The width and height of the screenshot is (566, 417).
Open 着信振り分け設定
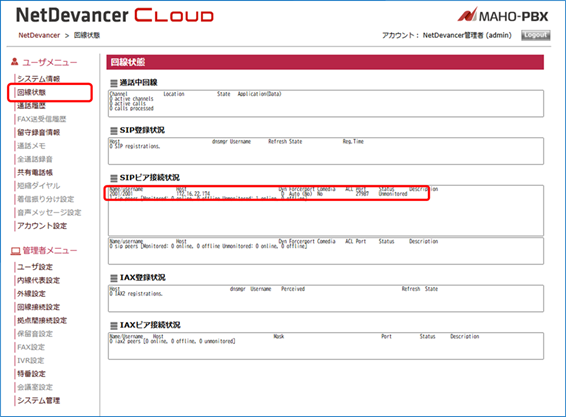click(46, 199)
